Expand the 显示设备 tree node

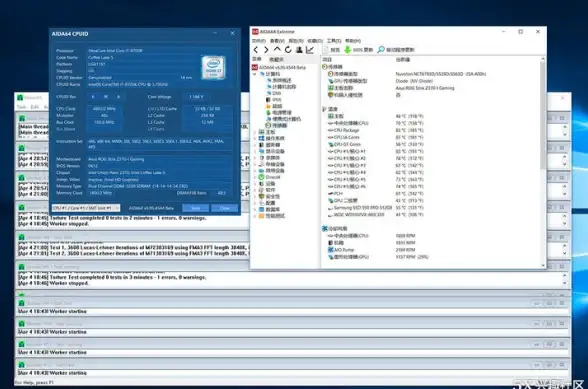[x=255, y=151]
